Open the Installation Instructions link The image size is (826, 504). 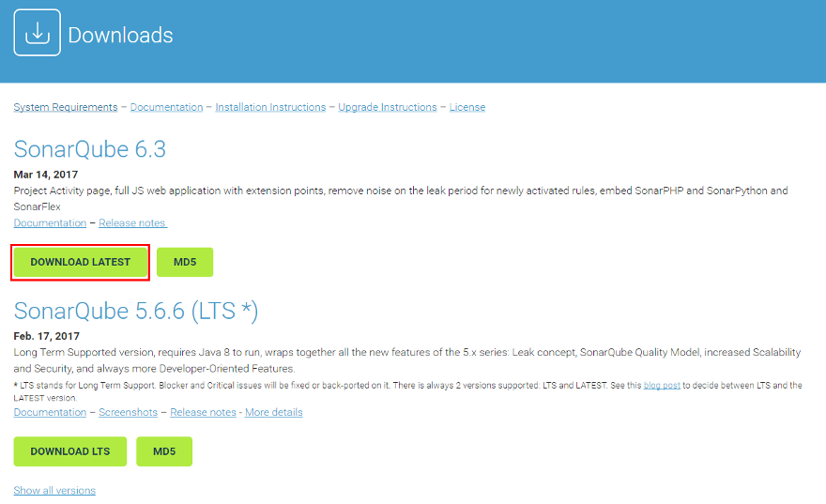[x=270, y=107]
